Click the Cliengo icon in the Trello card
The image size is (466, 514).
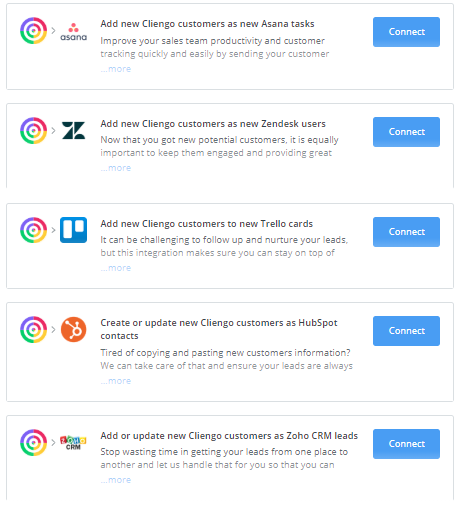tap(33, 230)
